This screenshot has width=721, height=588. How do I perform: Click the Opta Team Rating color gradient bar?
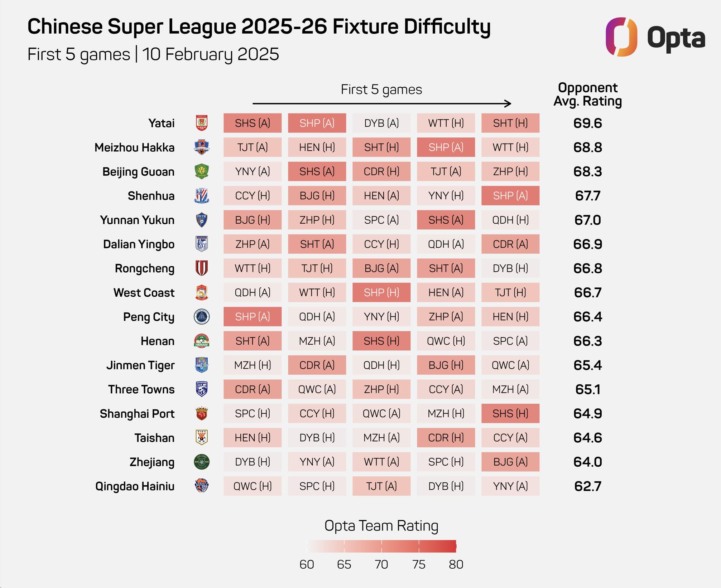pyautogui.click(x=381, y=546)
